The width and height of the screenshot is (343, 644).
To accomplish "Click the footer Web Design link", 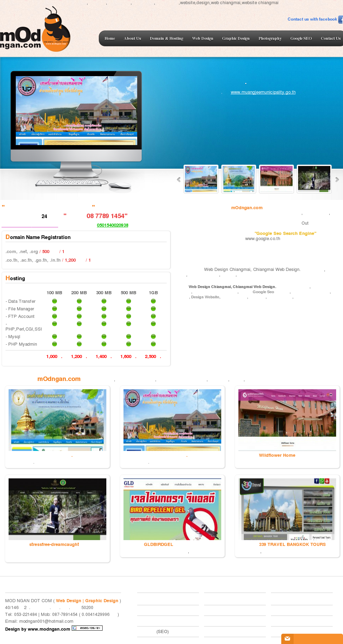I will pos(69,601).
